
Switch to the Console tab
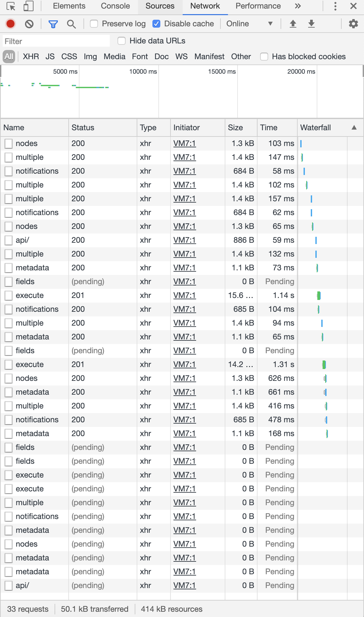115,6
